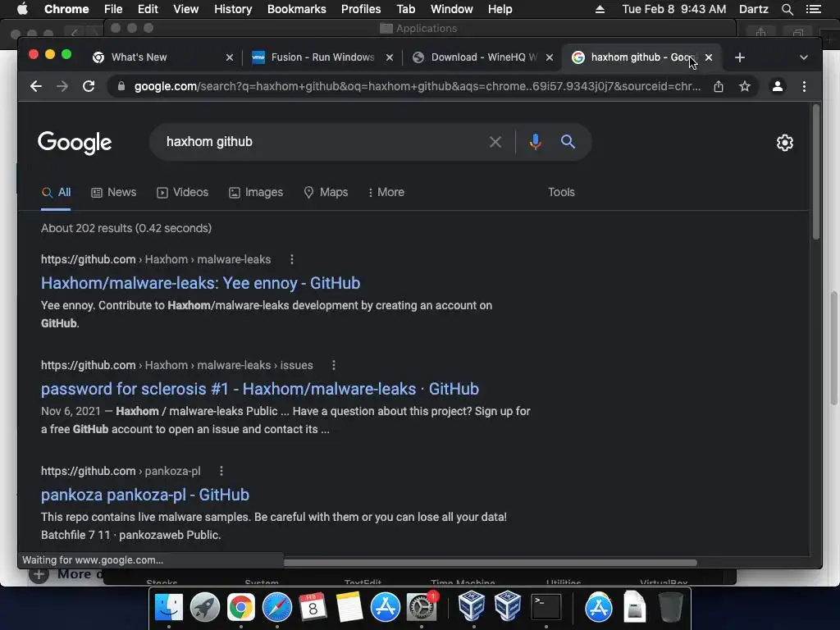Open Haxhom/malware-leaks: Yee ennoy link
The width and height of the screenshot is (840, 630).
pos(200,283)
